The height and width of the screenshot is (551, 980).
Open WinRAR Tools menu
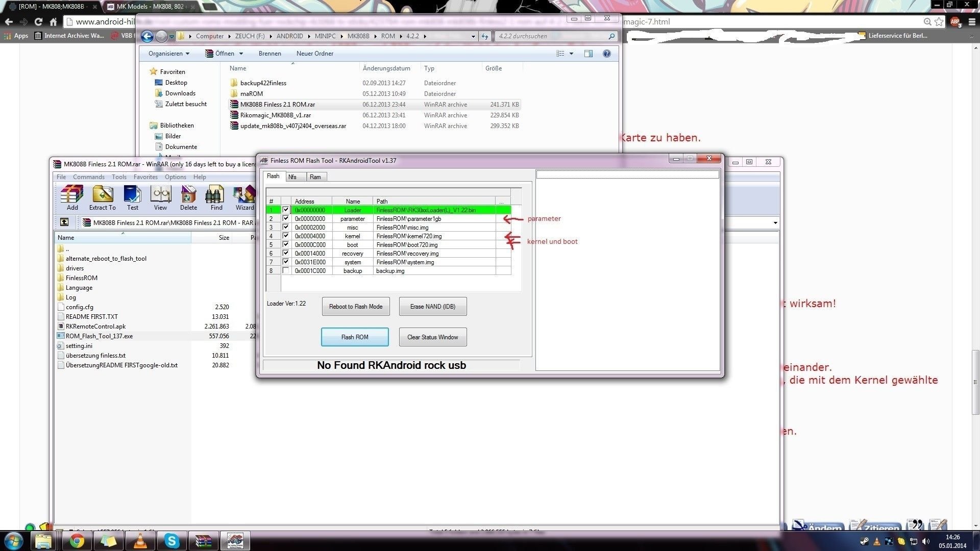119,177
